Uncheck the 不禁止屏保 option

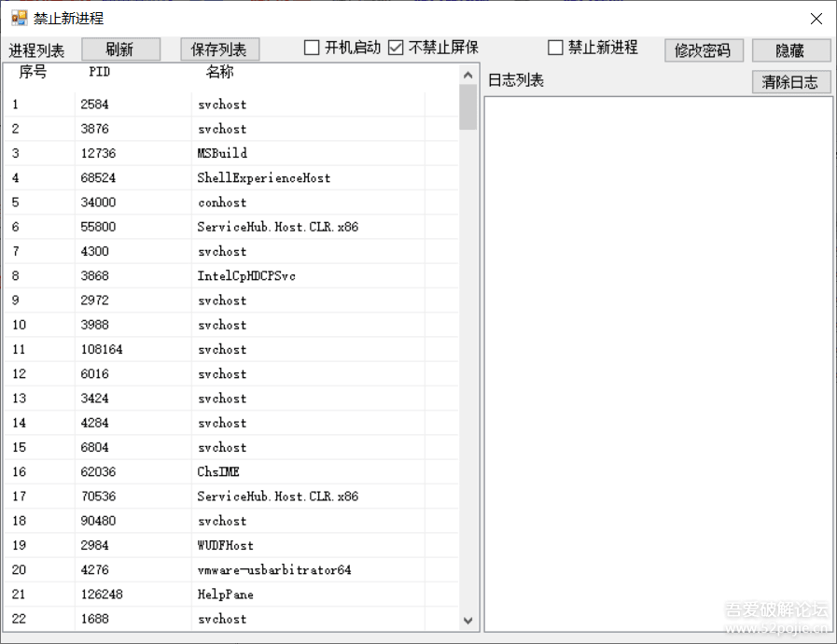point(397,48)
